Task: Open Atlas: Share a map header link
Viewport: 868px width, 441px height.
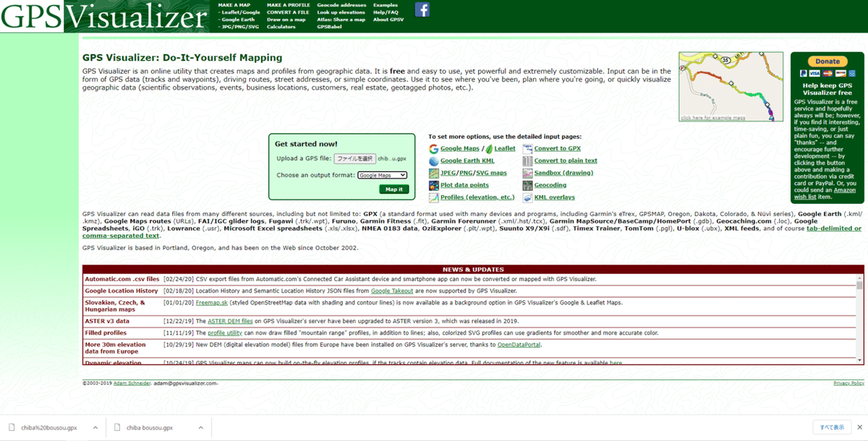Action: [x=341, y=20]
